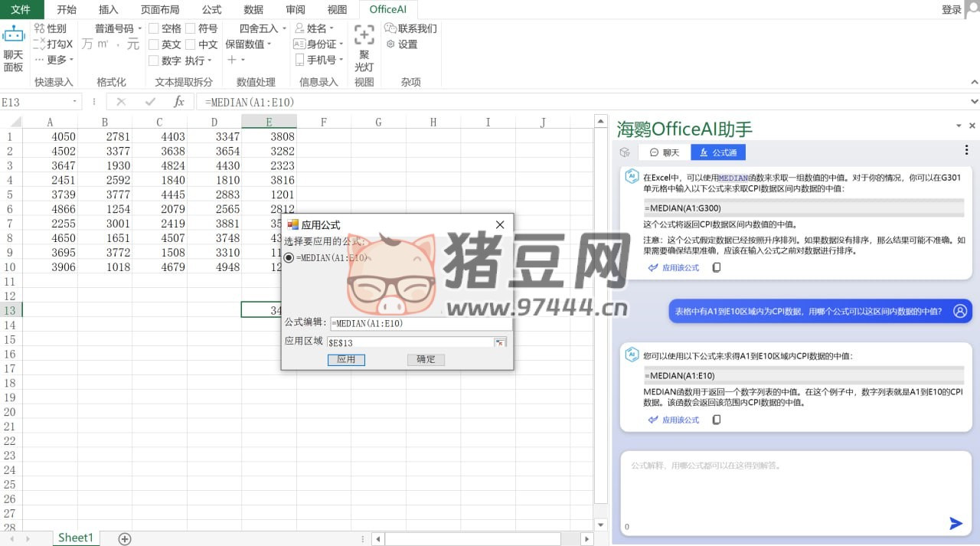Open the 数据 ribbon tab
Viewport: 980px width, 546px height.
[253, 9]
